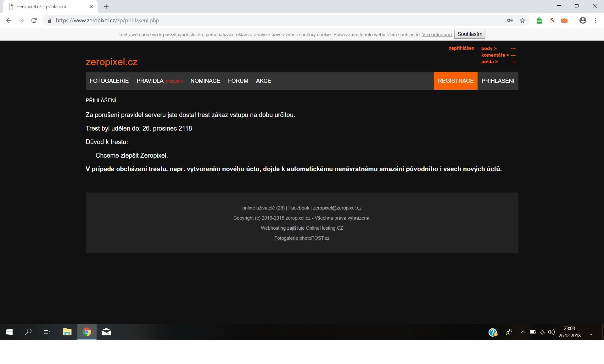Bookmark this page with the star icon
The width and height of the screenshot is (604, 364).
point(523,20)
